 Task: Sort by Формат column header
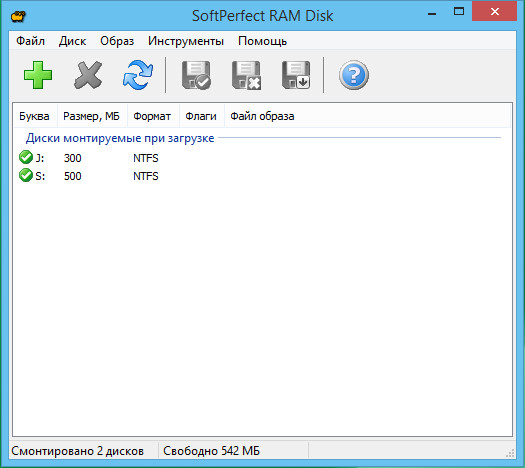pos(152,116)
